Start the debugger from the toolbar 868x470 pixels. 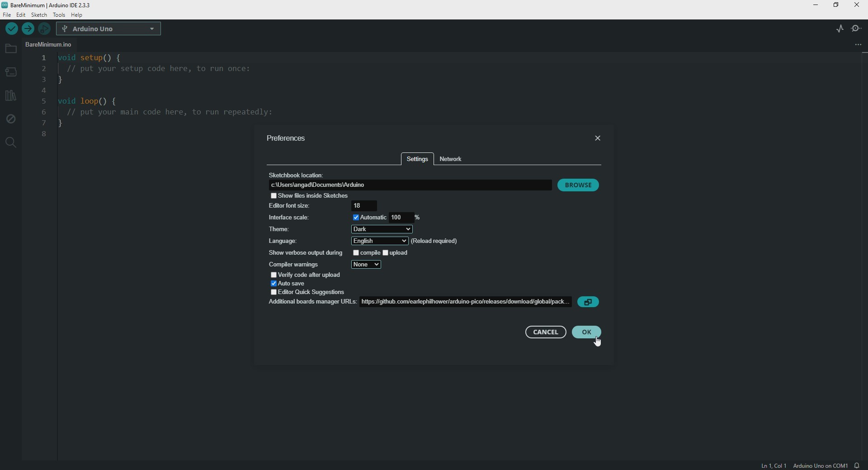coord(44,29)
